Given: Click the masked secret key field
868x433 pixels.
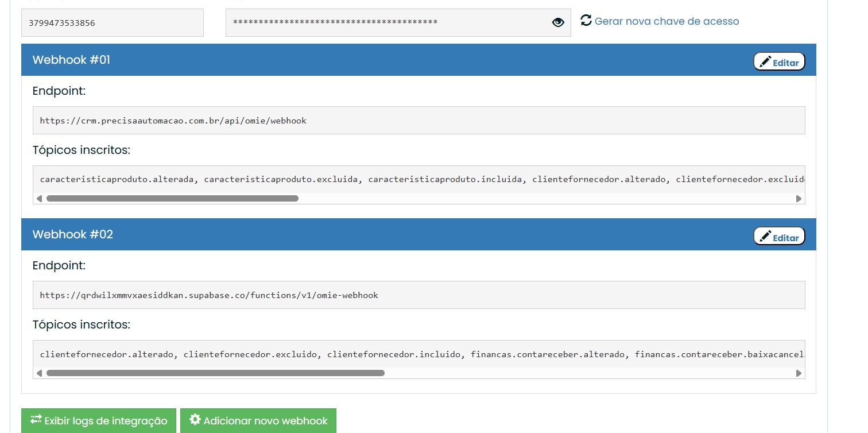Looking at the screenshot, I should pos(385,23).
